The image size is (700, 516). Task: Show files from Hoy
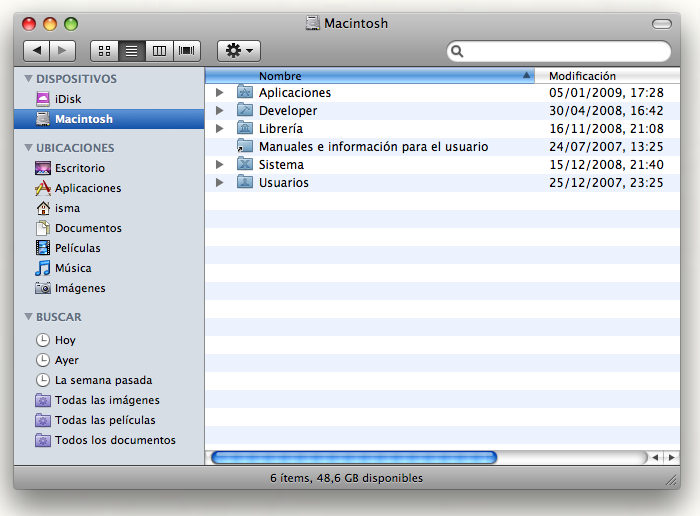pyautogui.click(x=109, y=340)
